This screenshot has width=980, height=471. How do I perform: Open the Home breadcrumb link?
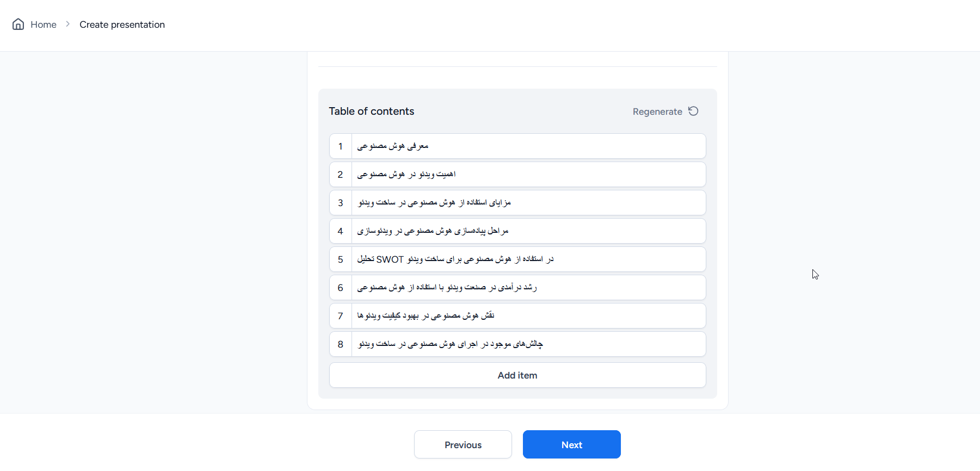point(44,24)
